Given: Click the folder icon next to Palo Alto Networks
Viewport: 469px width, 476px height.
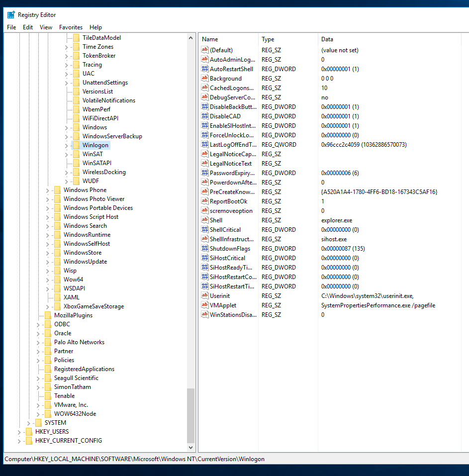Looking at the screenshot, I should pyautogui.click(x=48, y=342).
